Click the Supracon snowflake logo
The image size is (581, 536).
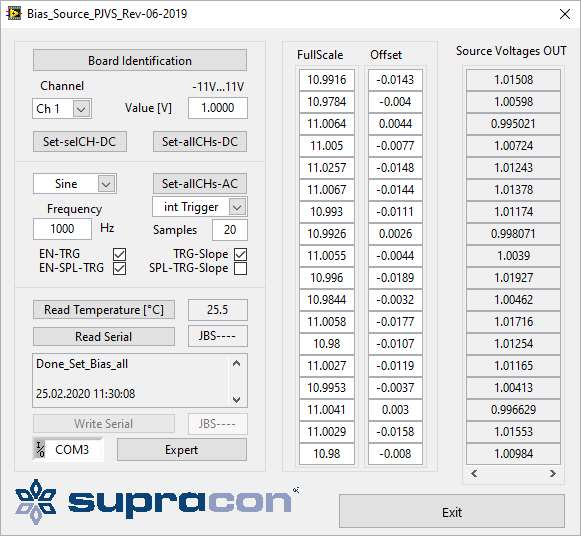[x=35, y=502]
